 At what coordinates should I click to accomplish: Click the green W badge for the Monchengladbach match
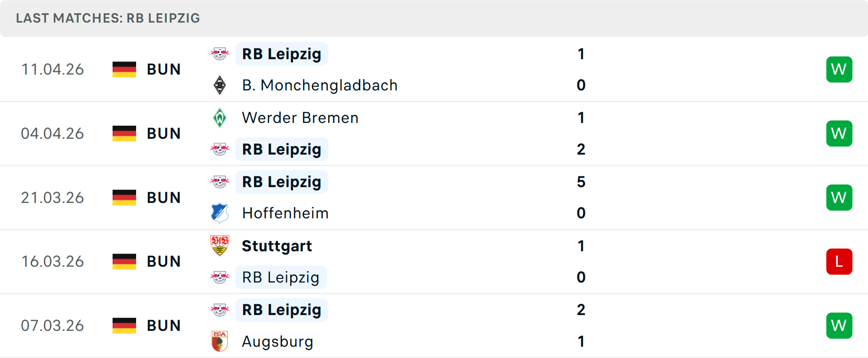(x=839, y=69)
